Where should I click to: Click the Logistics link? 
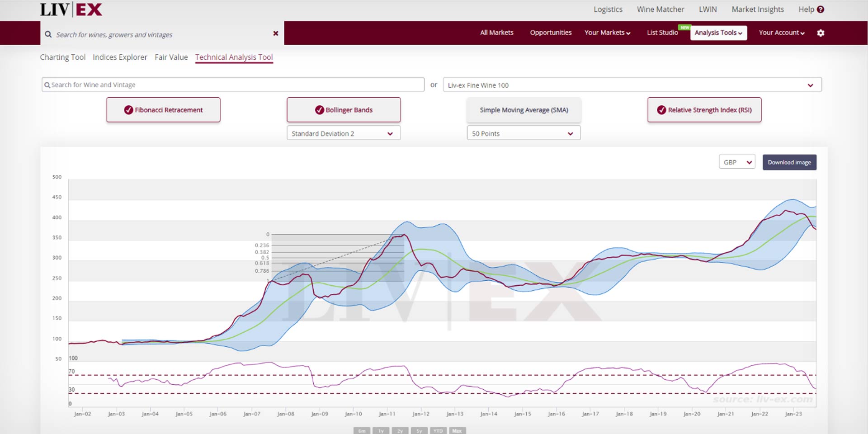pos(608,9)
